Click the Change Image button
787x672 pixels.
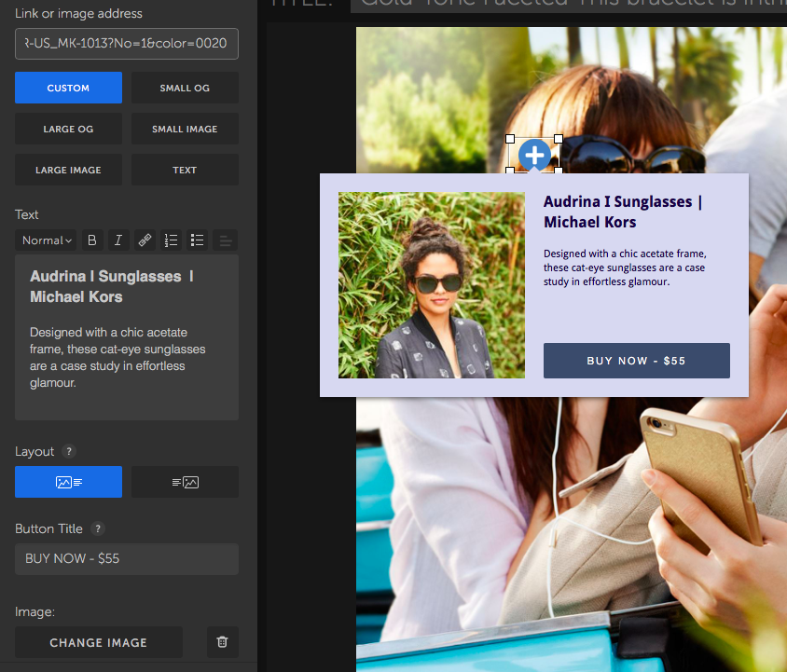99,642
